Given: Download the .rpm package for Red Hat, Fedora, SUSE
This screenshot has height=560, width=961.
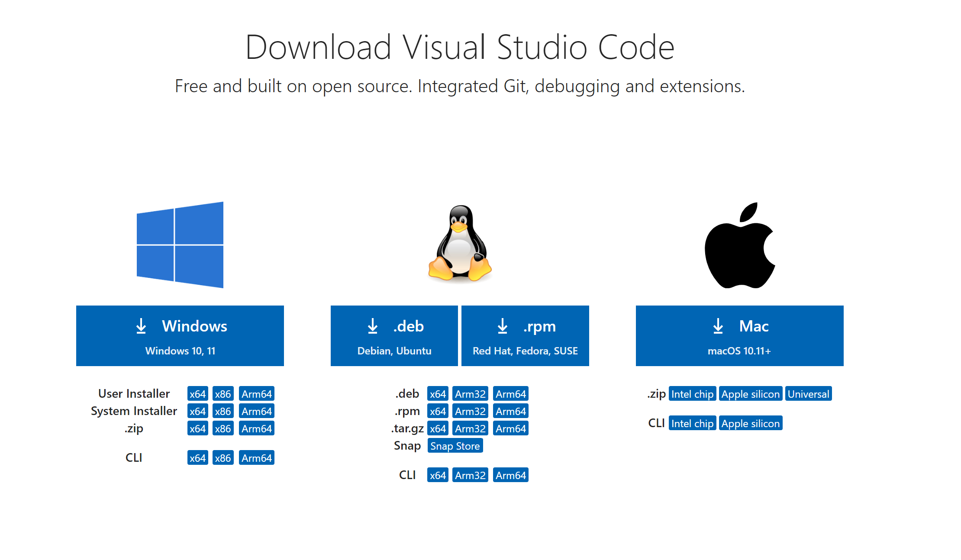Looking at the screenshot, I should [x=525, y=336].
